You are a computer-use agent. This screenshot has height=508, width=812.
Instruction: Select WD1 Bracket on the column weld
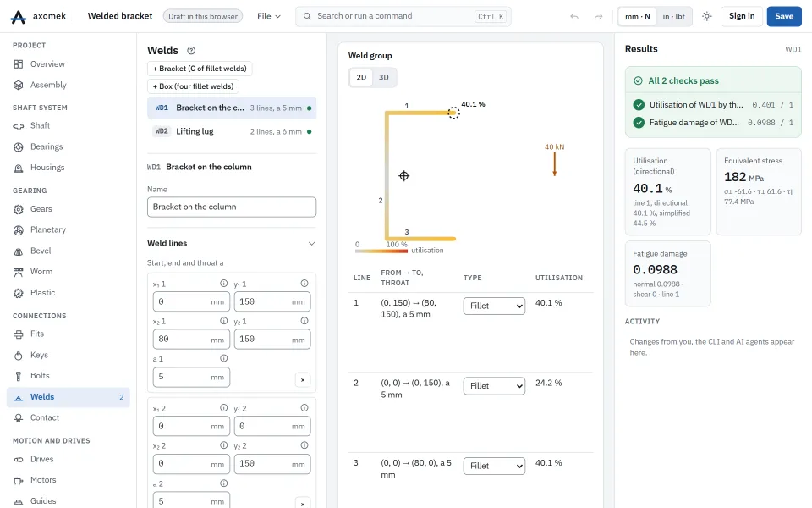click(x=232, y=108)
